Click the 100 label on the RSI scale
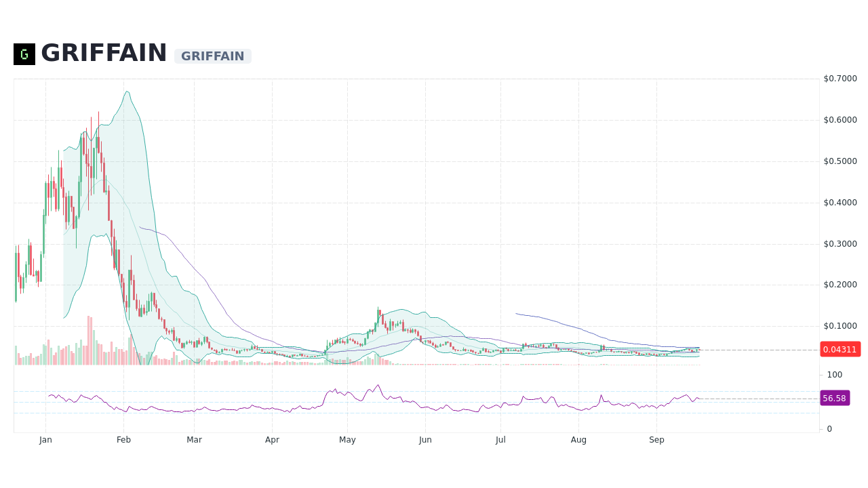The width and height of the screenshot is (868, 488). (833, 374)
